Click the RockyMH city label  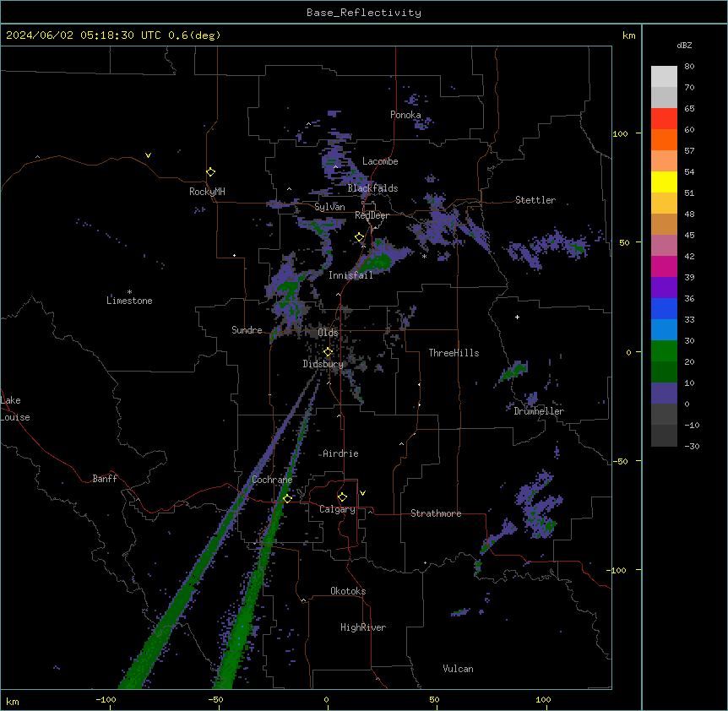click(207, 192)
